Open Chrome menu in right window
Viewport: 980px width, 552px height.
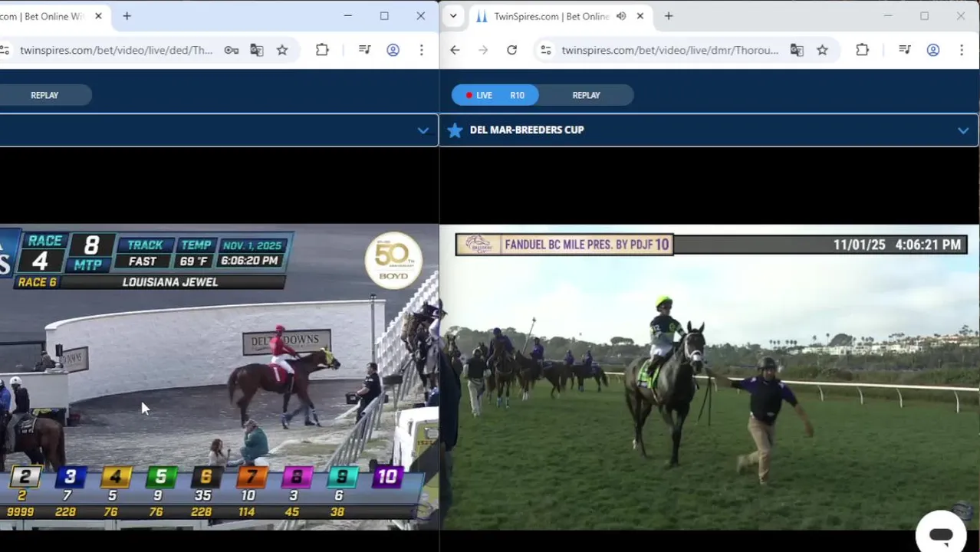click(962, 50)
